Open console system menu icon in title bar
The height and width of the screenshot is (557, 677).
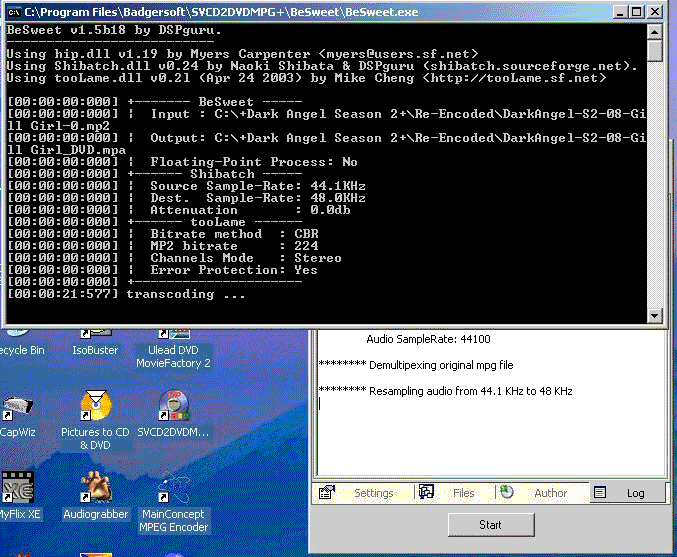coord(14,12)
